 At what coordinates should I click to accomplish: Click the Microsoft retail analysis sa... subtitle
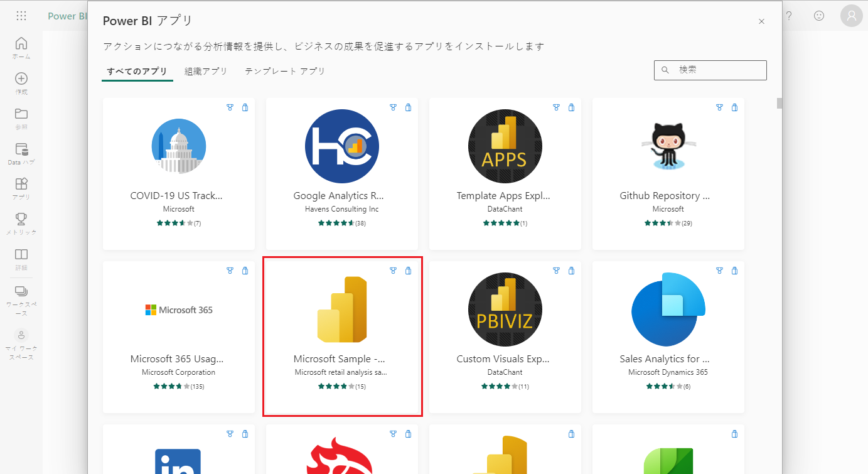(341, 372)
